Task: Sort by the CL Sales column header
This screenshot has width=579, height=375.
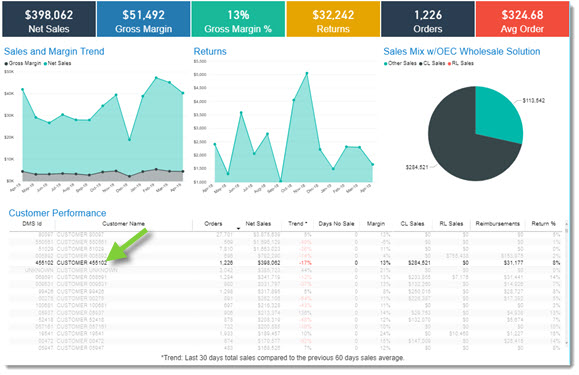Action: click(x=412, y=224)
